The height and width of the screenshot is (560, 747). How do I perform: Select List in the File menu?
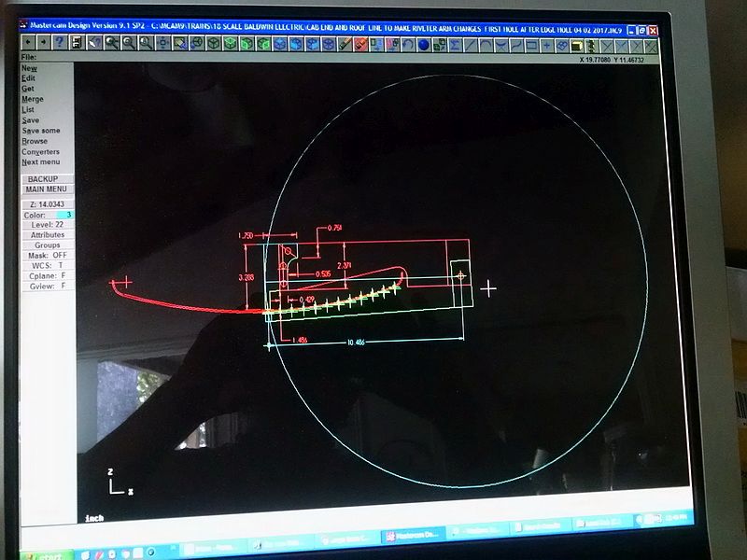[28, 109]
